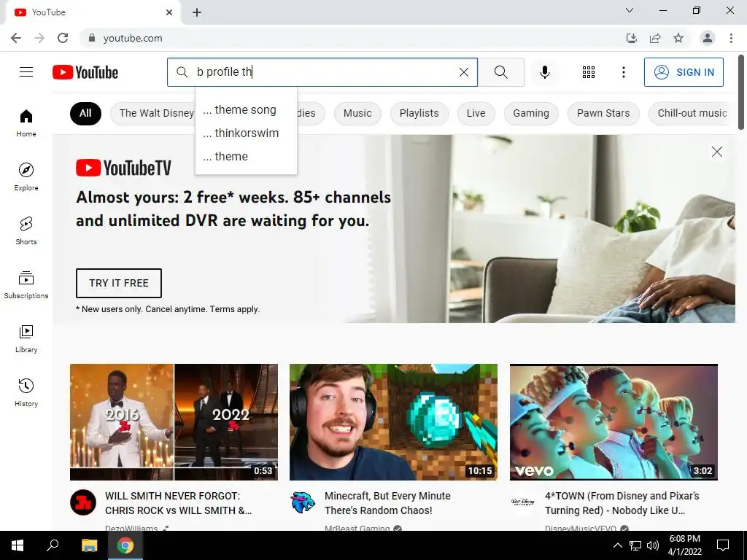Click the YouTube logo
Image resolution: width=747 pixels, height=560 pixels.
click(x=85, y=72)
